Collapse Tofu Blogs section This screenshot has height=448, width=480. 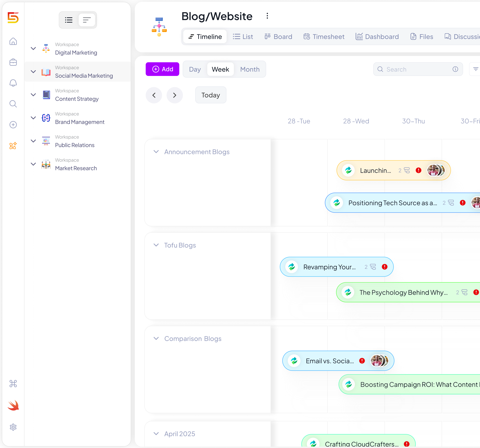[156, 245]
